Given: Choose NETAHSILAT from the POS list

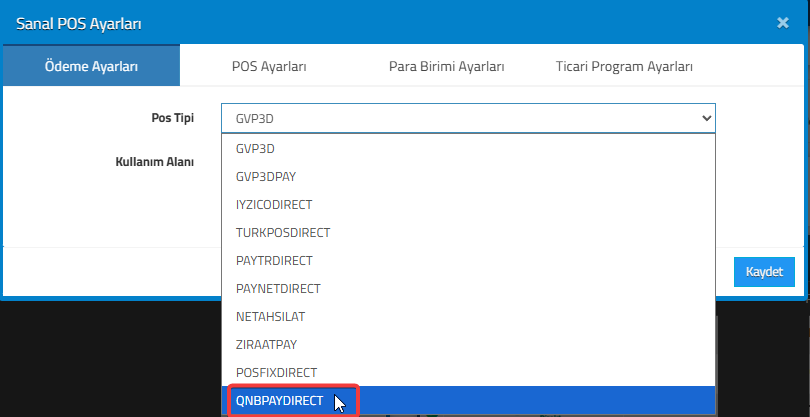Looking at the screenshot, I should pyautogui.click(x=270, y=316).
